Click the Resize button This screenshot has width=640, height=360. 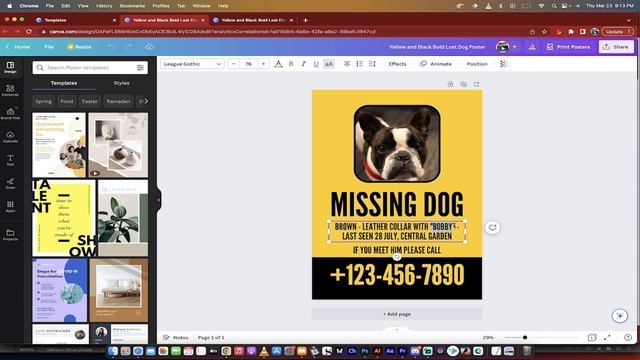pos(80,47)
